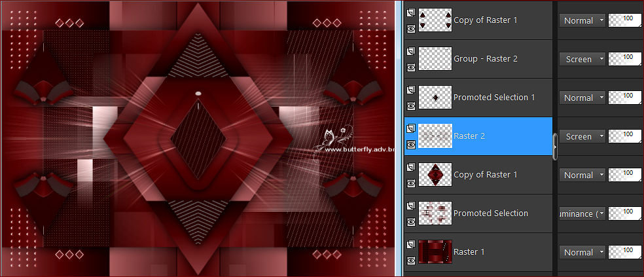Open Luminance blend dropdown of Promoted Selection

coord(582,213)
